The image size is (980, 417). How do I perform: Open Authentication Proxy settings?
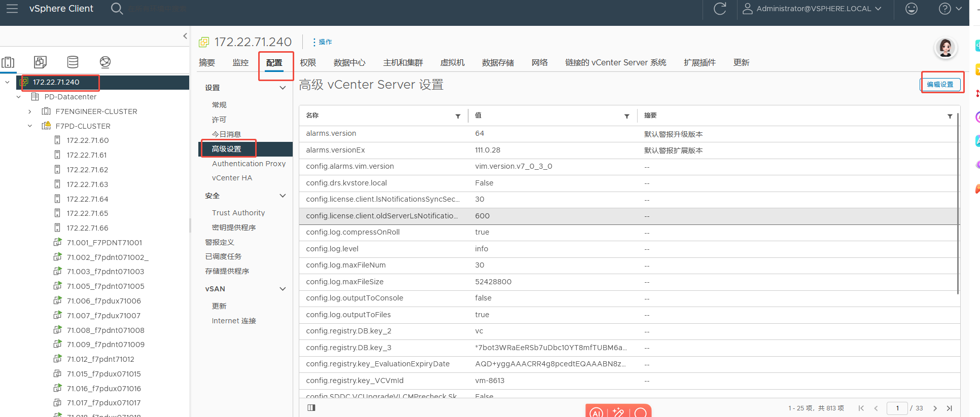click(x=249, y=164)
